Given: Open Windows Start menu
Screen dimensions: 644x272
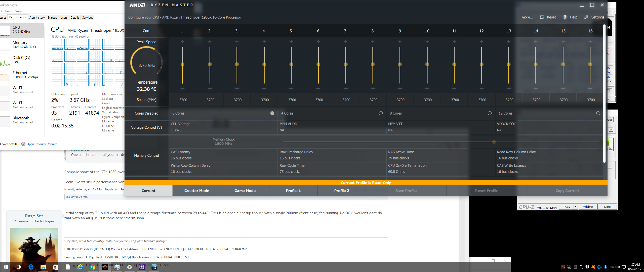Looking at the screenshot, I should 6,267.
